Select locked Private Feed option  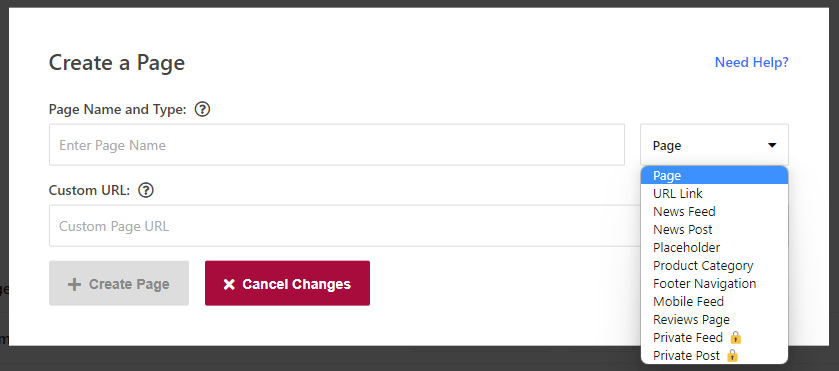(714, 337)
